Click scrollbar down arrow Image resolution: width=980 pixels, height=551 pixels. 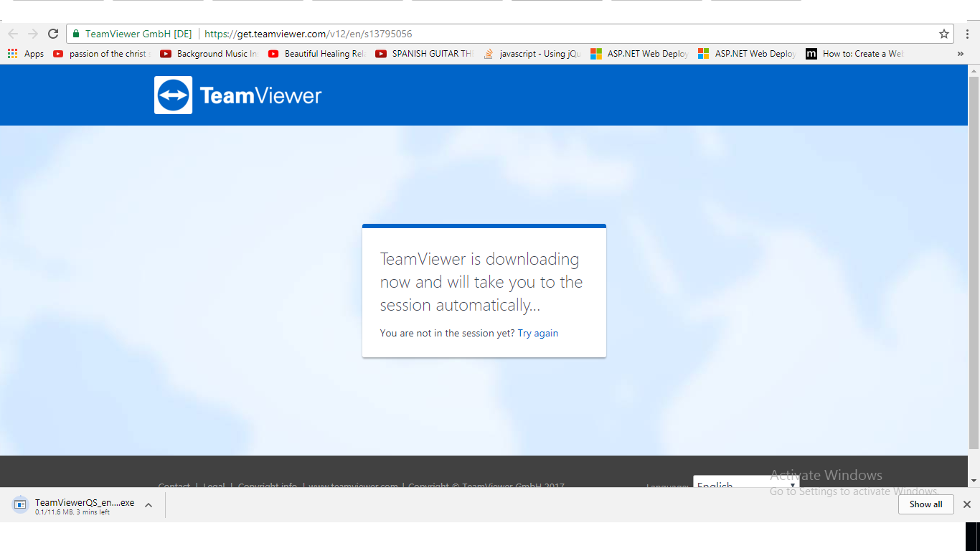click(x=974, y=481)
